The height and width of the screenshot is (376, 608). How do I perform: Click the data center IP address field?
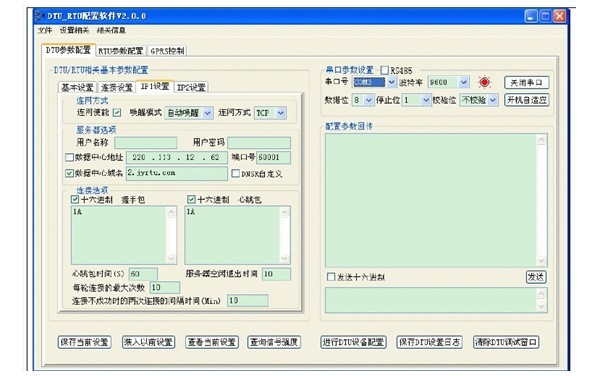[x=176, y=157]
